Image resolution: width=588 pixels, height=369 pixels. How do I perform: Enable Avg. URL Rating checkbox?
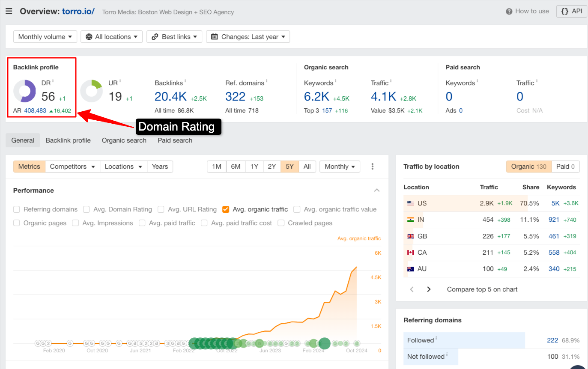coord(161,209)
